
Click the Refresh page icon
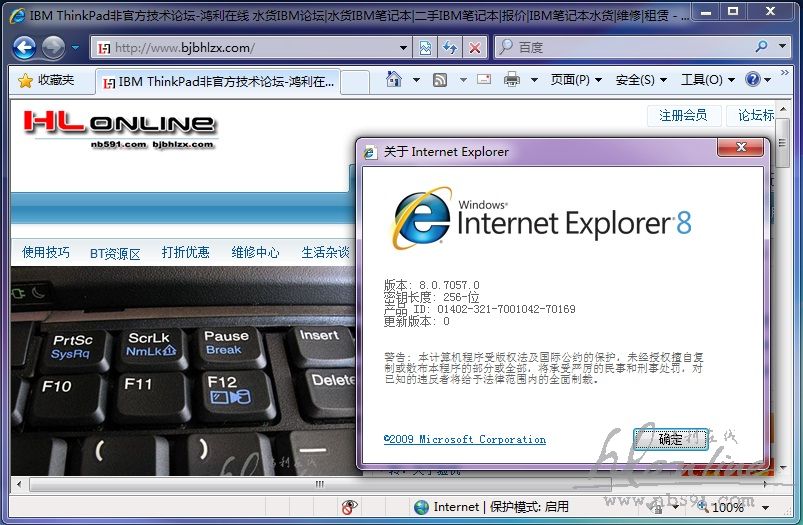point(450,47)
